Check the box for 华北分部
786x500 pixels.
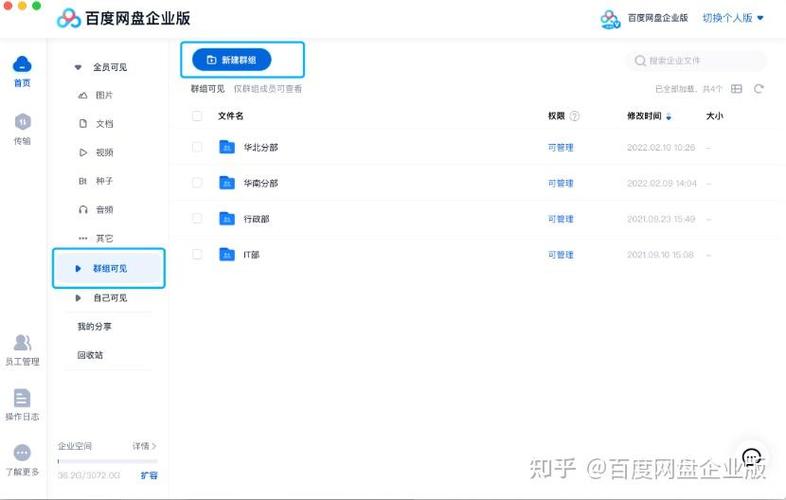pyautogui.click(x=197, y=147)
